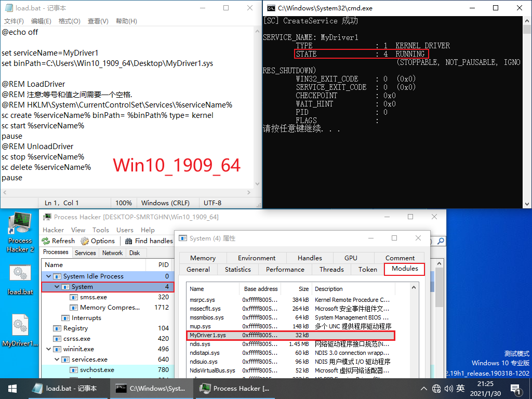Image resolution: width=532 pixels, height=399 pixels.
Task: Switch to Network tab in Process Hacker
Action: pyautogui.click(x=112, y=253)
